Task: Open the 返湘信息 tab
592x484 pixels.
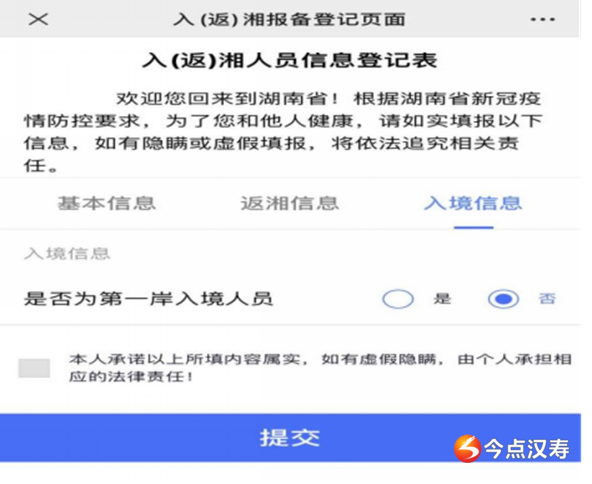Action: pos(290,203)
